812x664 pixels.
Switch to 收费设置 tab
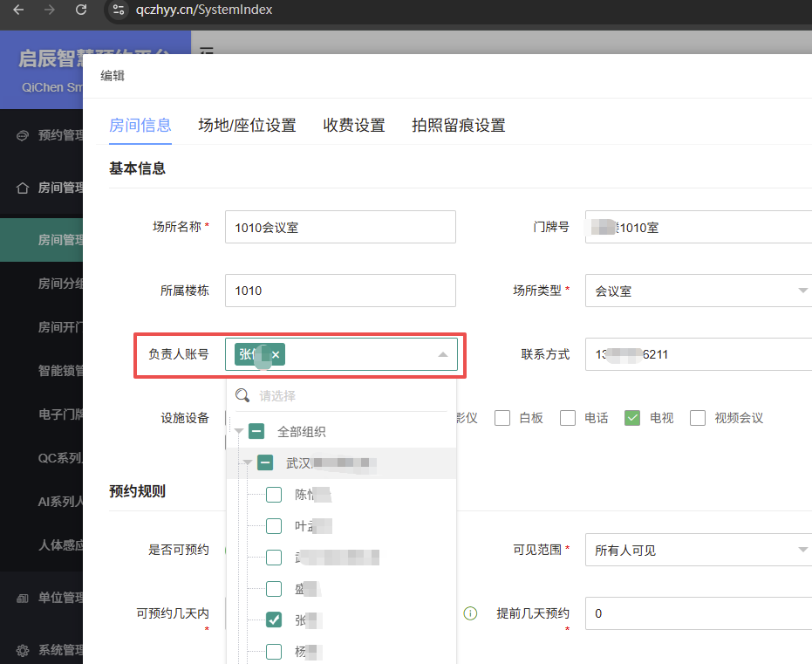[354, 126]
